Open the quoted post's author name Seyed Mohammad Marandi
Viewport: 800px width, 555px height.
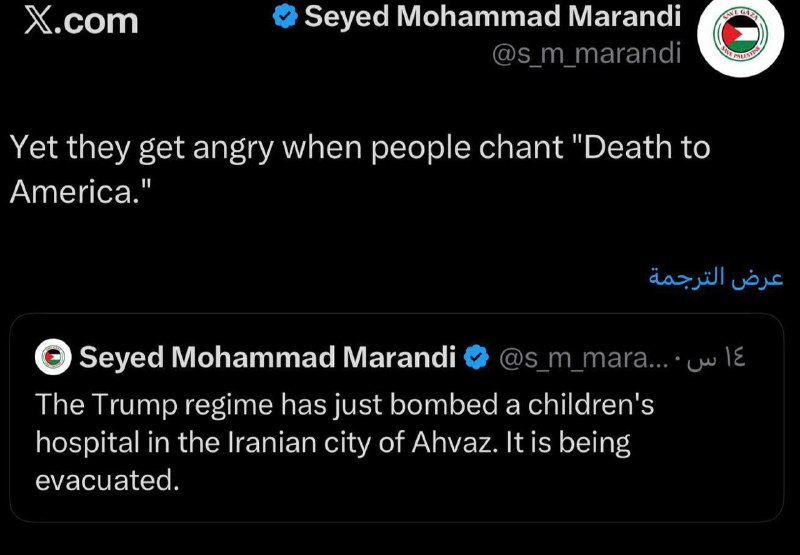pos(267,357)
